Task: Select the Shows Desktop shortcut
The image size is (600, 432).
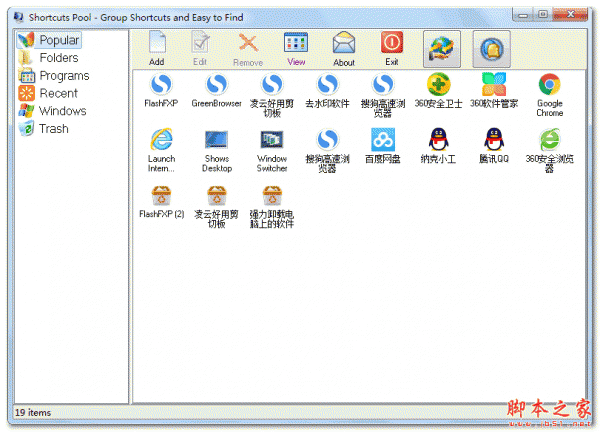Action: (217, 151)
